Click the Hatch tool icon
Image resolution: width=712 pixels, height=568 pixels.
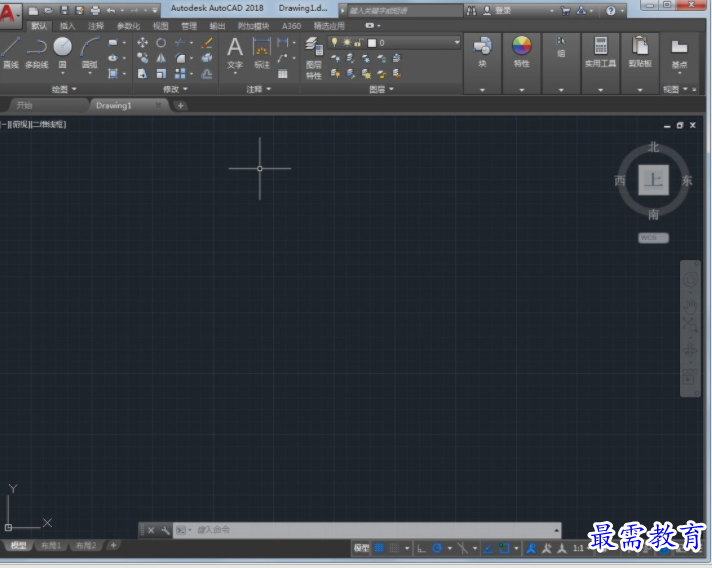(x=113, y=74)
